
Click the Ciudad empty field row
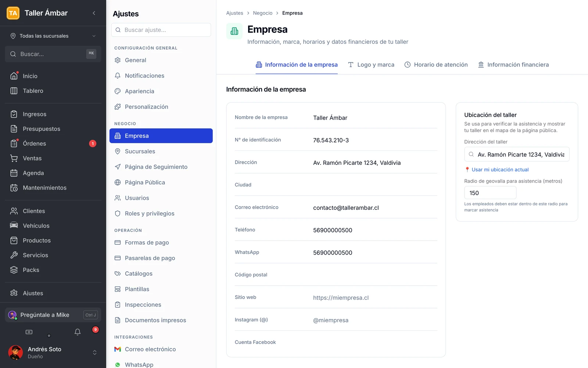pyautogui.click(x=336, y=185)
